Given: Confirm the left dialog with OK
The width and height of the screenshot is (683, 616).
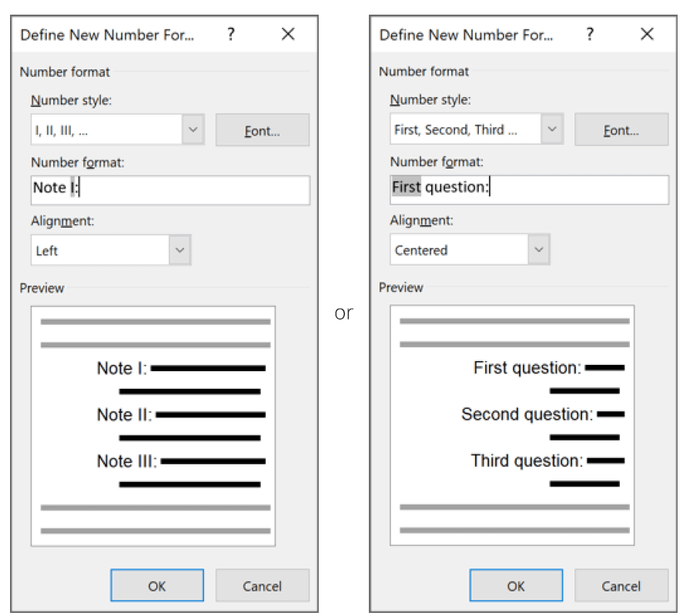Looking at the screenshot, I should pos(157,585).
